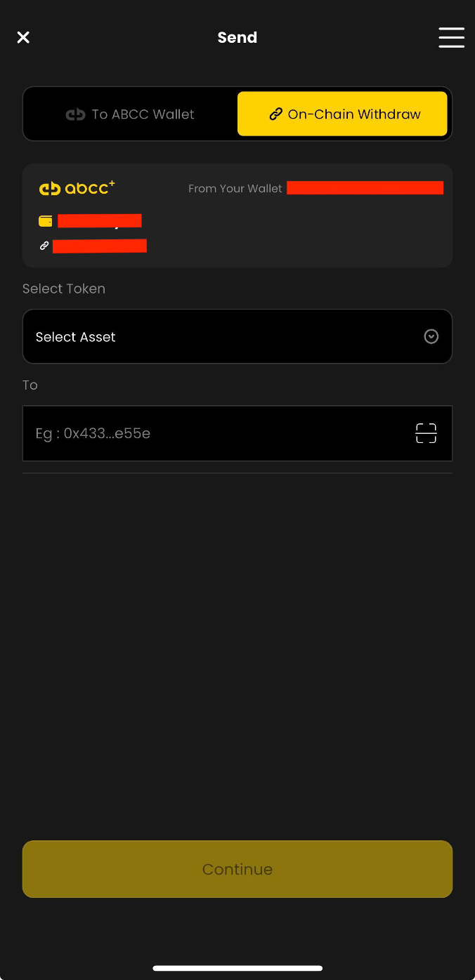Click the ABCC logo icon in To ABCC Wallet
The height and width of the screenshot is (980, 475).
point(75,114)
